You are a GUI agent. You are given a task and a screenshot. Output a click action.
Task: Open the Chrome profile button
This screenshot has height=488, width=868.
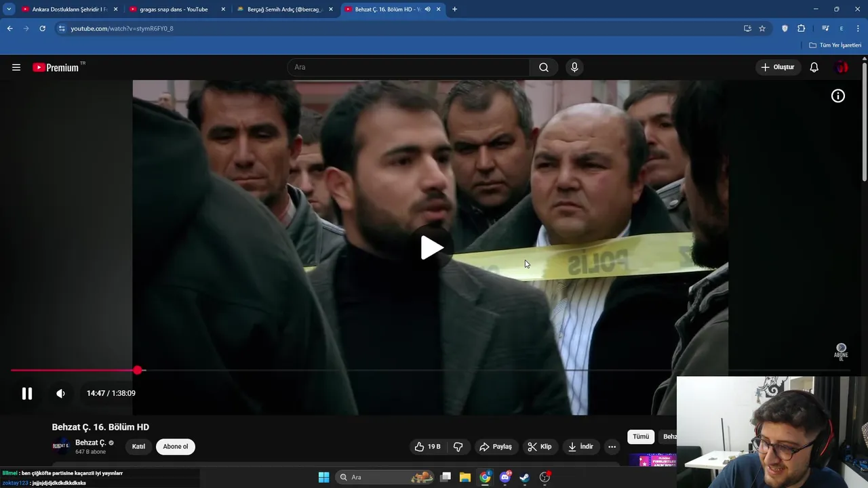[842, 28]
